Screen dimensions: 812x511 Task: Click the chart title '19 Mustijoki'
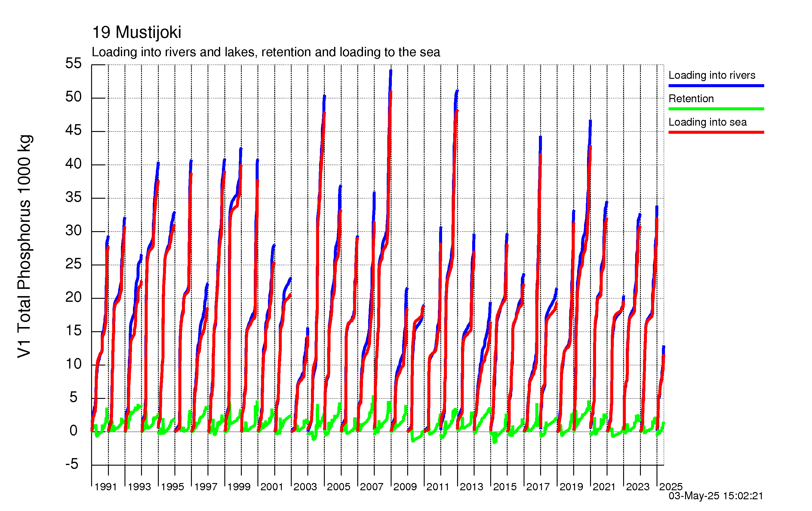coord(137,33)
